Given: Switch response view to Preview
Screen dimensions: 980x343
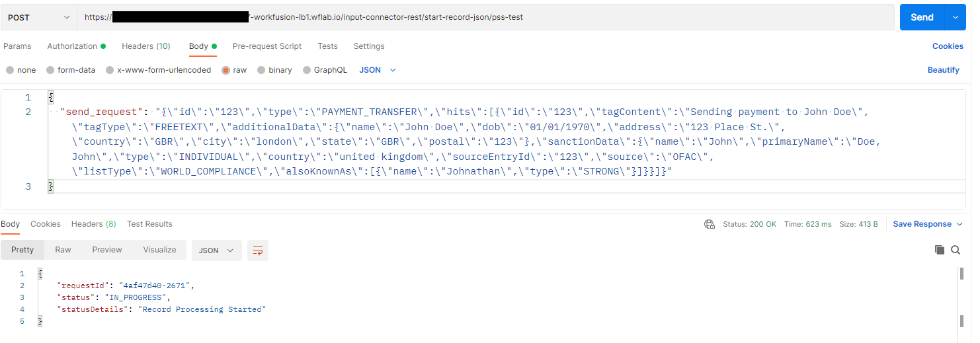Looking at the screenshot, I should (x=107, y=250).
